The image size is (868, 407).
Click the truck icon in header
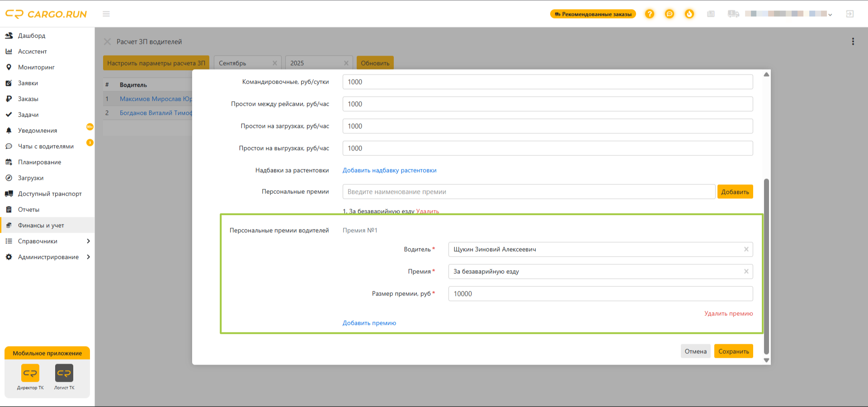(733, 14)
